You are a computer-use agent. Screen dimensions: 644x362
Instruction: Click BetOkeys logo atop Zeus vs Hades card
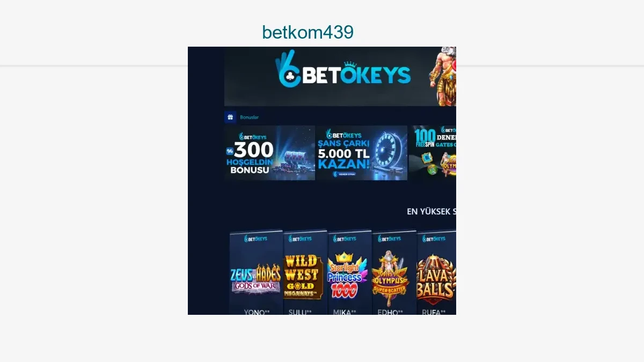[255, 238]
